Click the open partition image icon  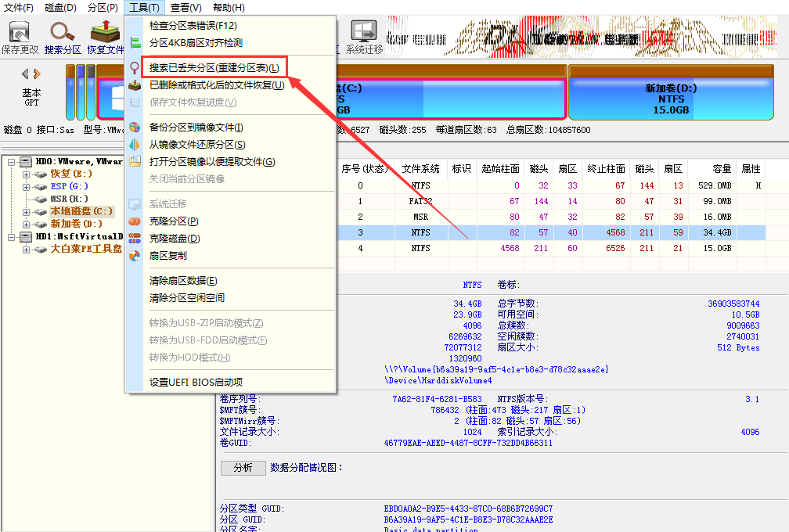tap(135, 161)
